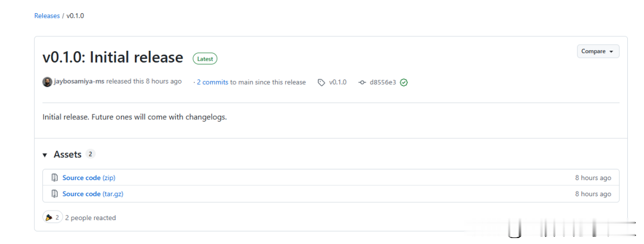Click "8 hours ago" on the tar.gz row

tap(593, 194)
